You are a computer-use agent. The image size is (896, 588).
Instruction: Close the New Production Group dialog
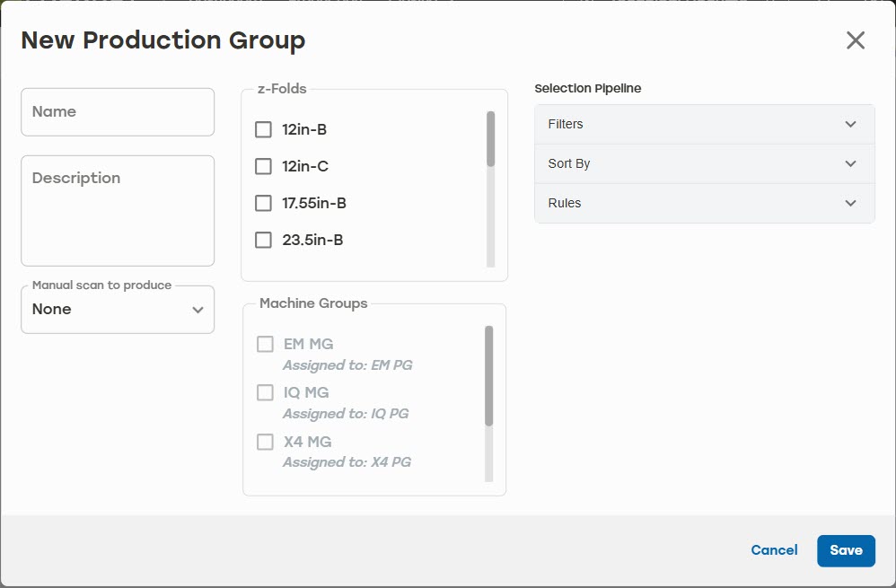[x=856, y=40]
